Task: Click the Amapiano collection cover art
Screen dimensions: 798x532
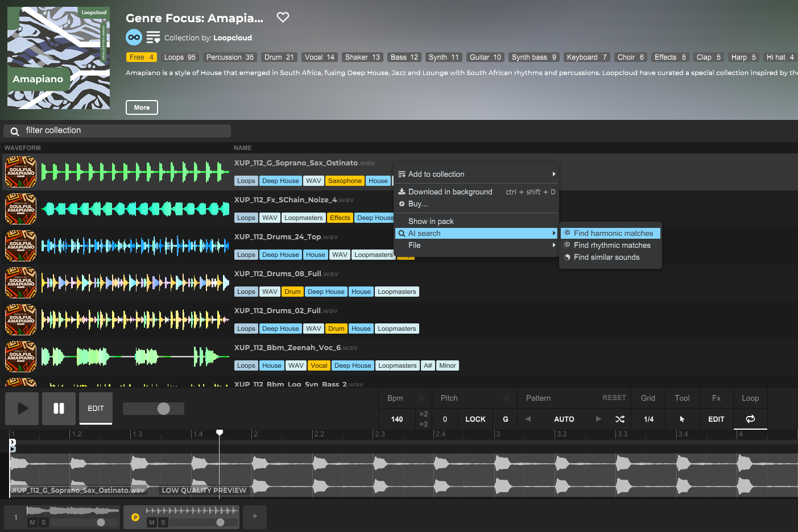Action: [x=59, y=58]
